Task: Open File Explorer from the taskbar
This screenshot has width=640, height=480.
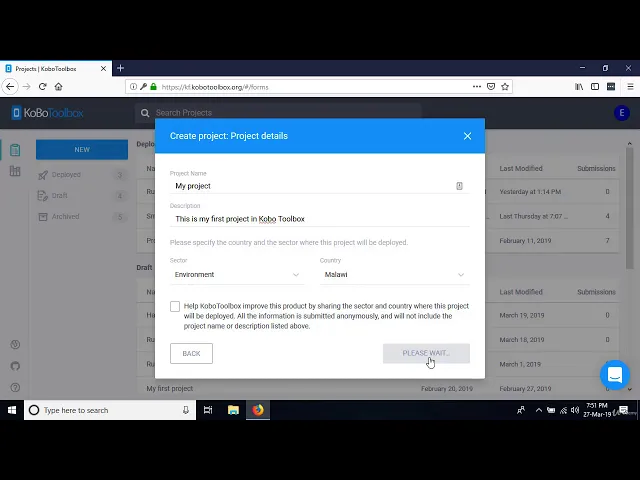Action: 233,410
